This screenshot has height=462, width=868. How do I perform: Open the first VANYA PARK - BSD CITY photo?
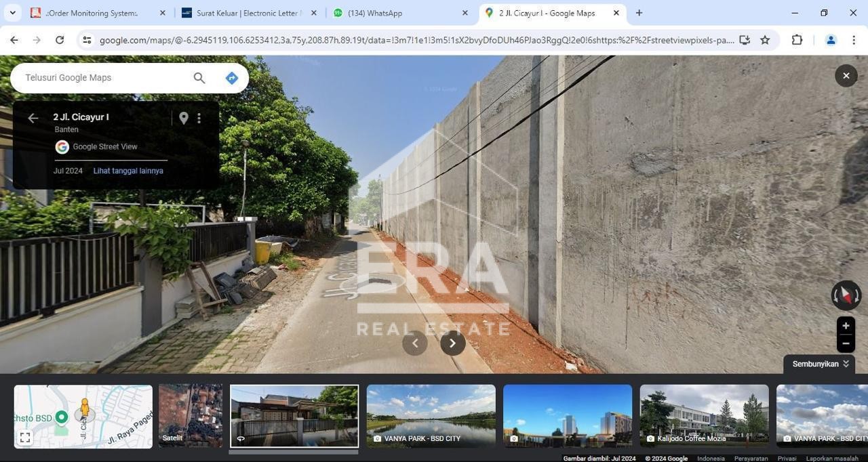pos(431,416)
